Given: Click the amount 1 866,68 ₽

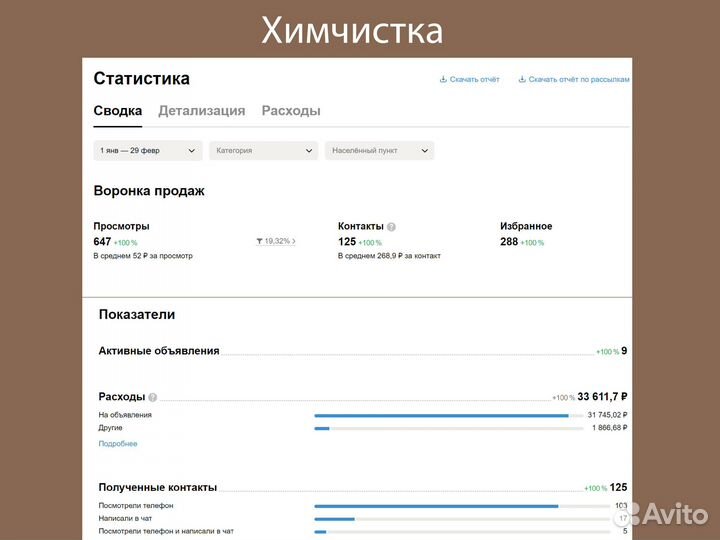Looking at the screenshot, I should pos(609,428).
